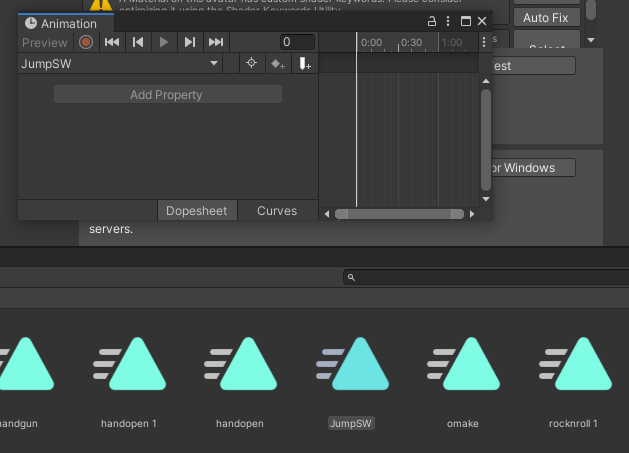
Task: Switch to Curves view
Action: 277,211
